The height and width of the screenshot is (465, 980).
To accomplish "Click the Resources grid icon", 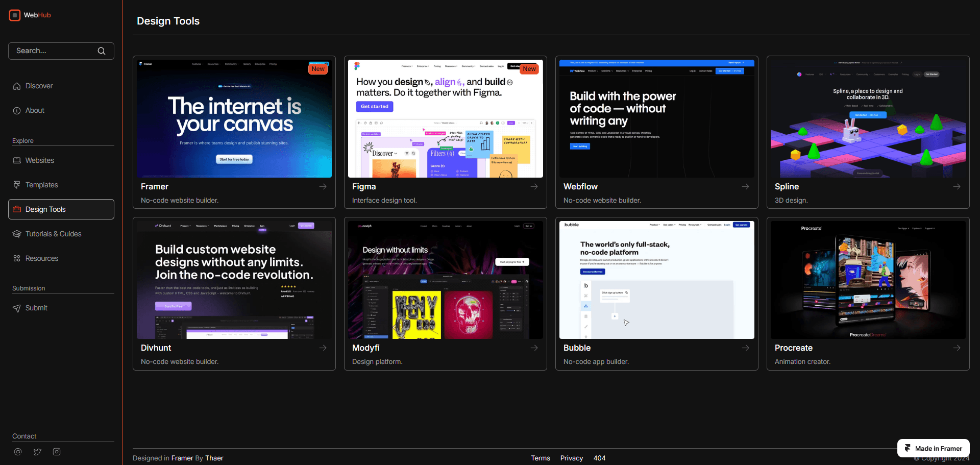I will click(17, 258).
